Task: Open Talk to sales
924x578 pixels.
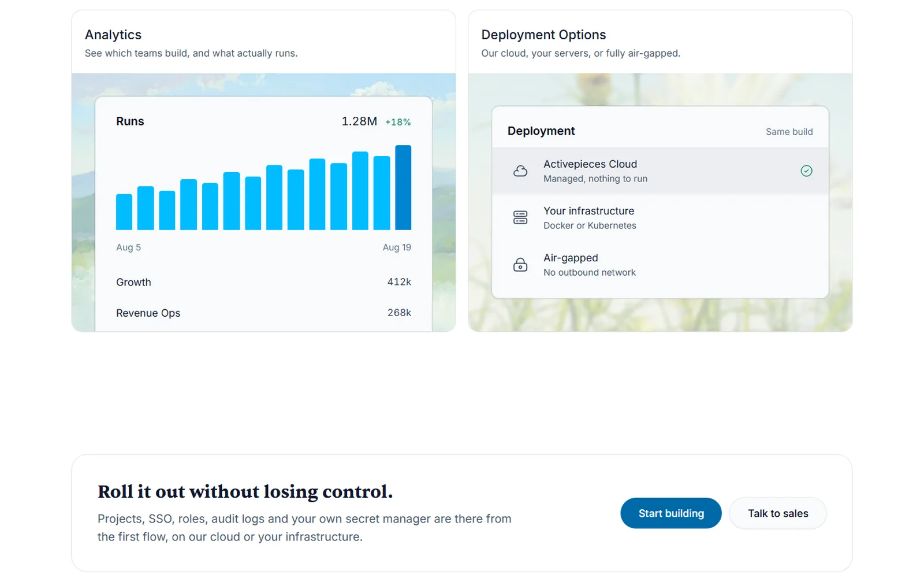Action: pos(778,513)
